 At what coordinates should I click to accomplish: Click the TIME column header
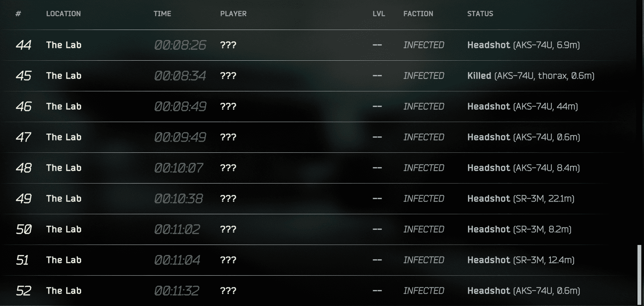coord(162,14)
